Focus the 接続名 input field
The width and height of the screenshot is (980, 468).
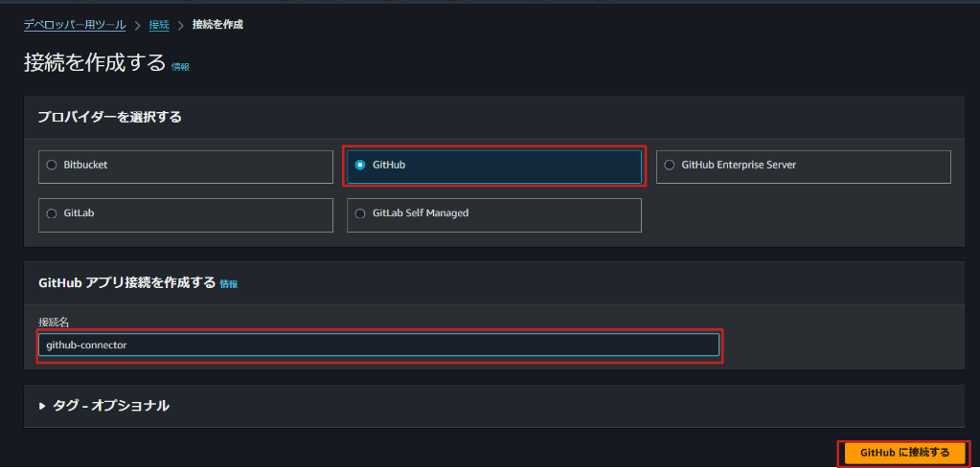coord(378,345)
